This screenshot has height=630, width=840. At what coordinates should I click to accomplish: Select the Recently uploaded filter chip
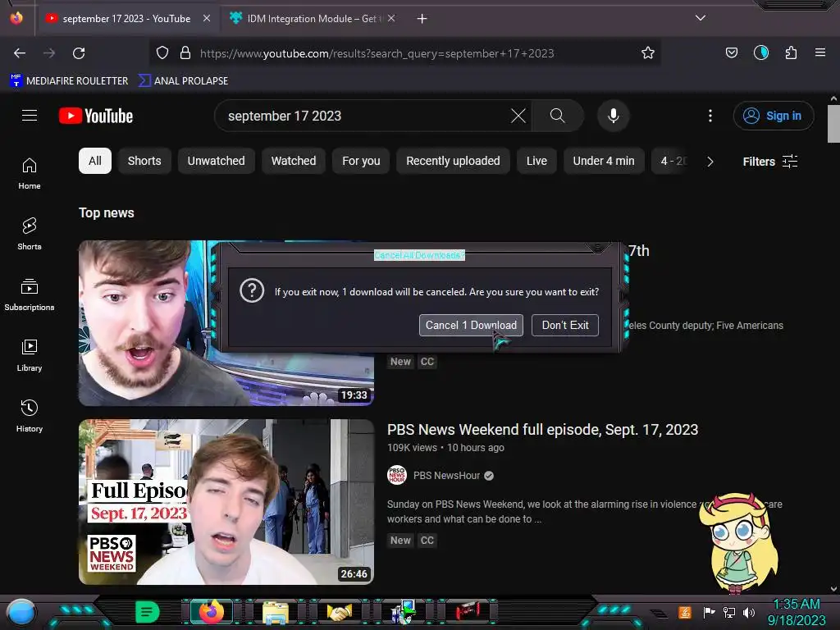coord(453,161)
